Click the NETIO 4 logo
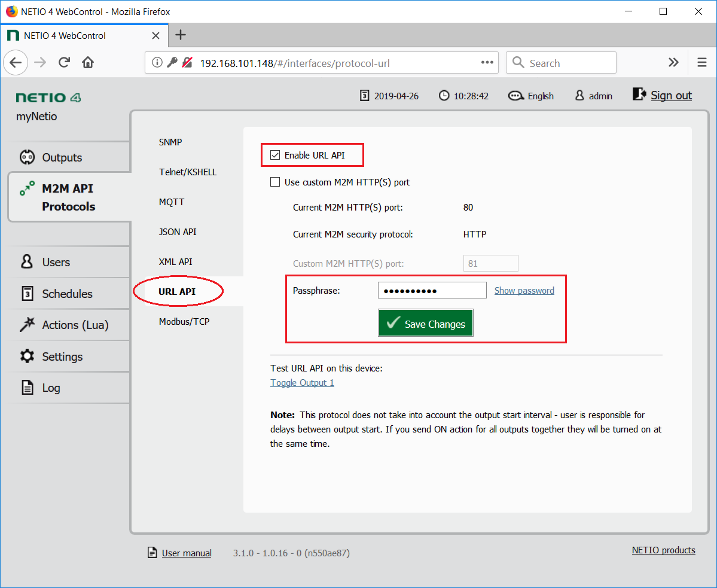717x588 pixels. [x=48, y=98]
